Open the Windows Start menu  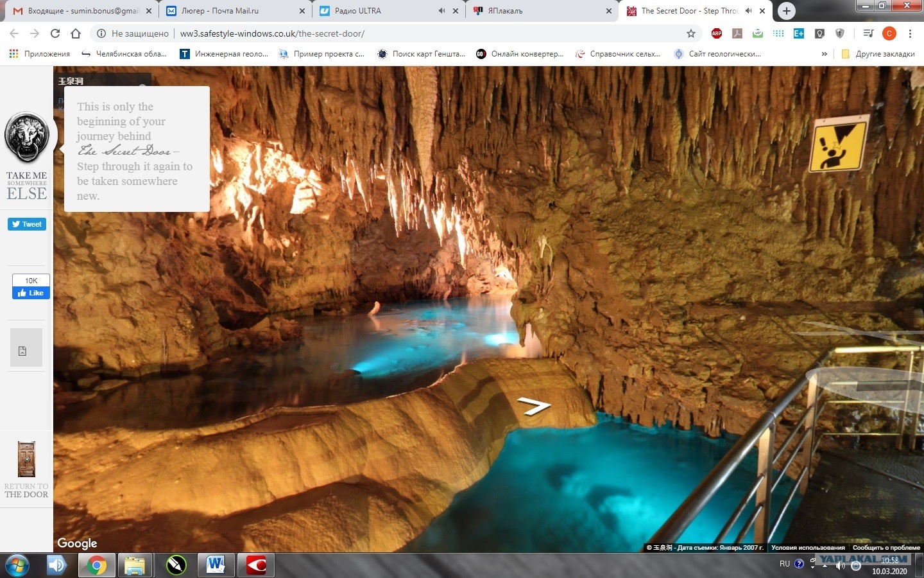point(17,565)
